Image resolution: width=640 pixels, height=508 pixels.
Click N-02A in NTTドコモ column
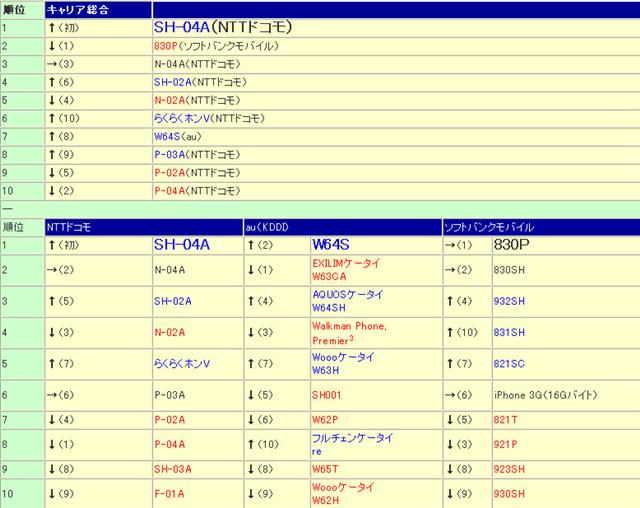[170, 332]
